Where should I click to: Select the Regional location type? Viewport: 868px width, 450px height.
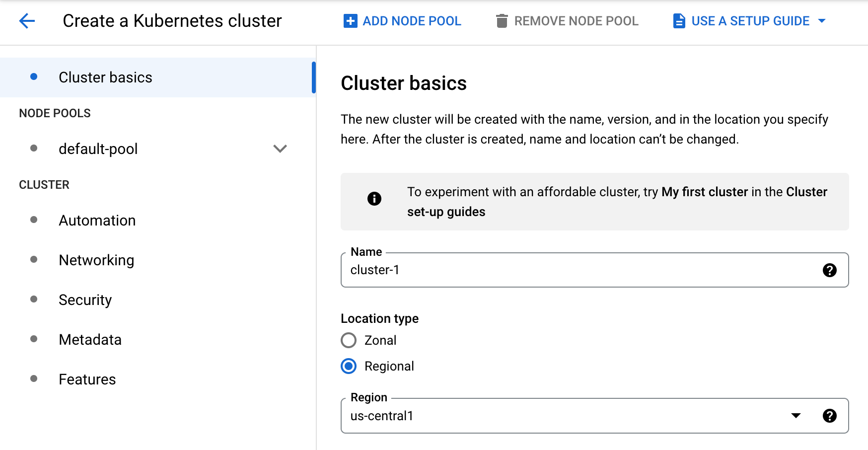tap(349, 366)
